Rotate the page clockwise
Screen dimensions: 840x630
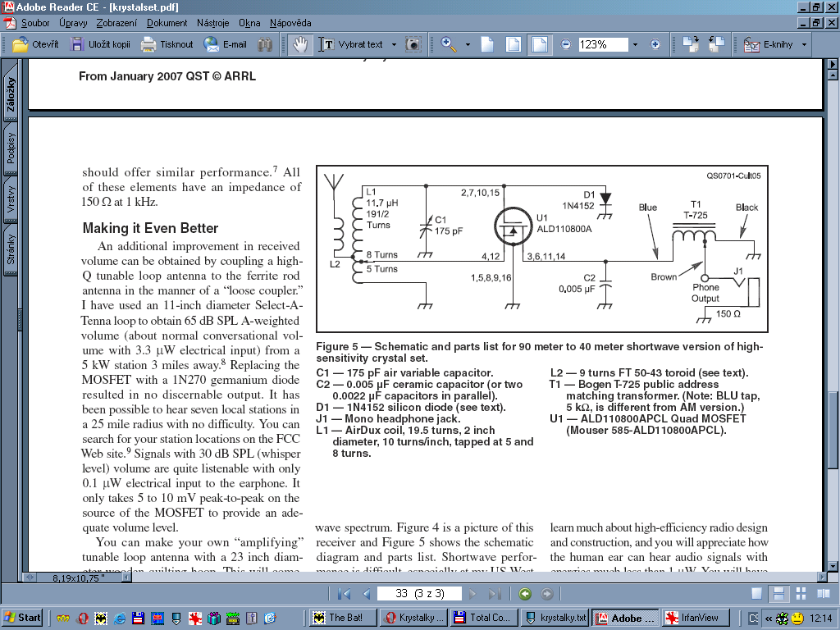691,44
